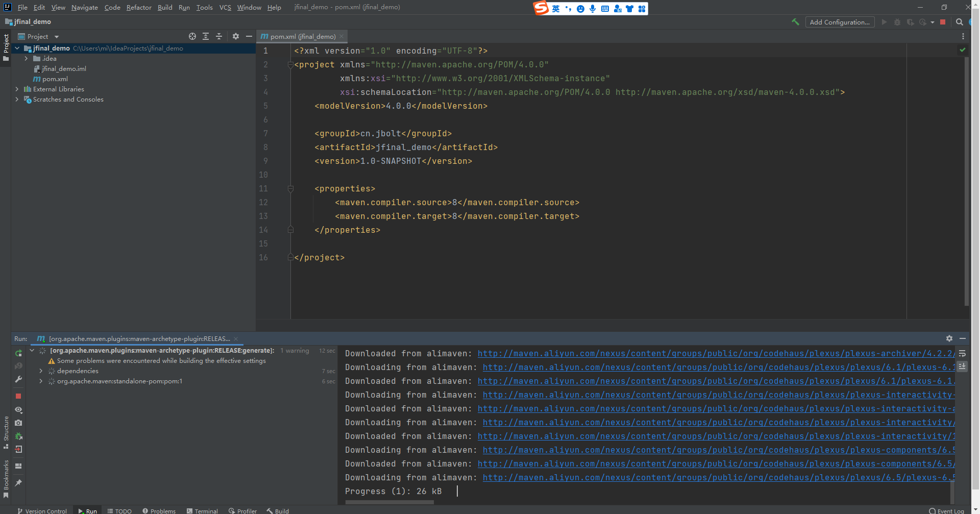
Task: Click Sogou input method S logo
Action: tap(541, 8)
